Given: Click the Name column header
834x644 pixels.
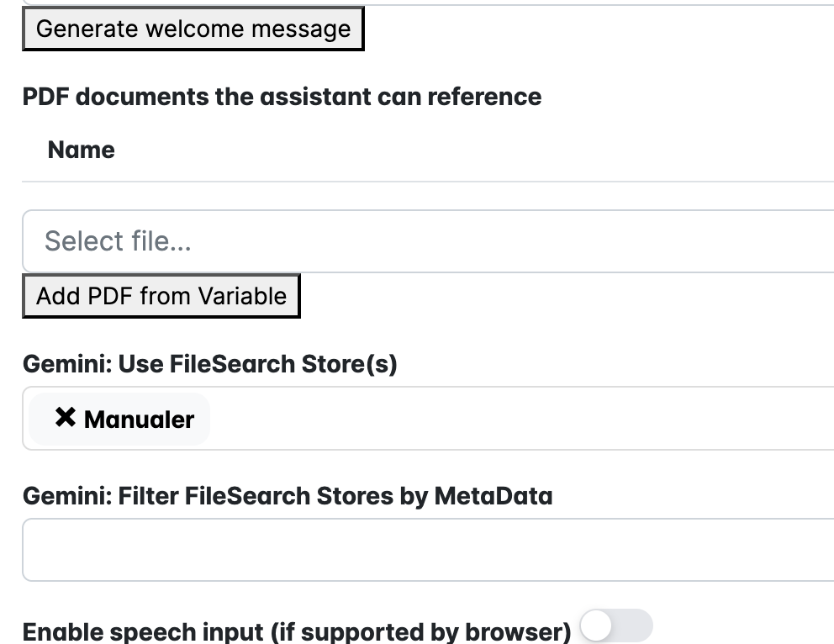Looking at the screenshot, I should click(82, 150).
